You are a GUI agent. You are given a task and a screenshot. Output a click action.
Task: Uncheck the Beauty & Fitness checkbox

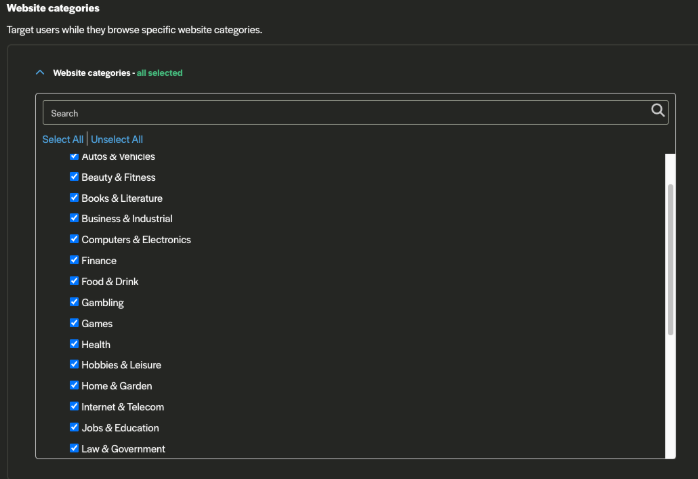(x=74, y=177)
